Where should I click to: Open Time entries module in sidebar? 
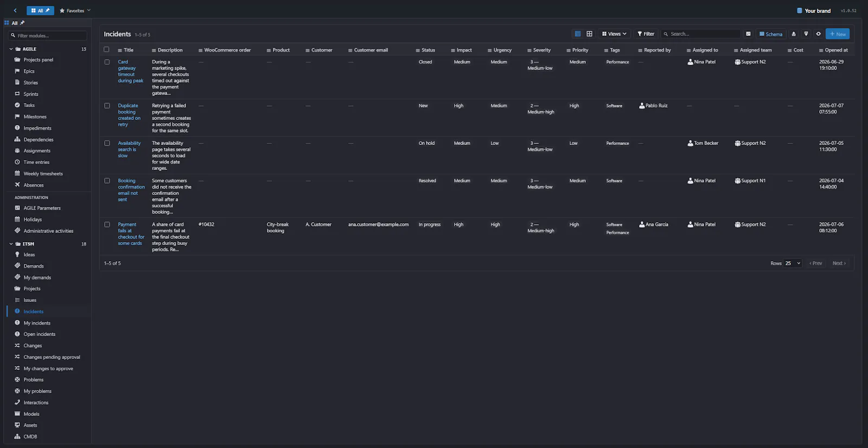36,162
